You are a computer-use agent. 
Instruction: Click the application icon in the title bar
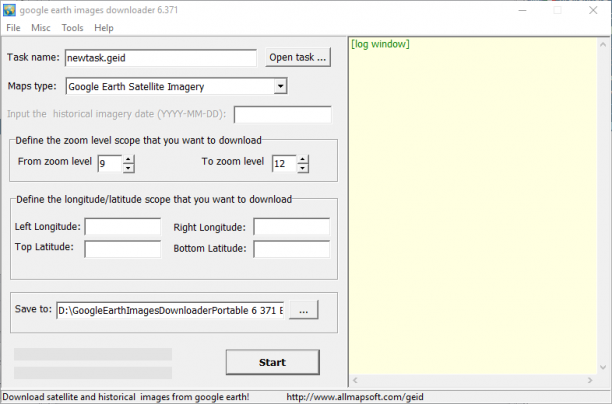click(9, 10)
